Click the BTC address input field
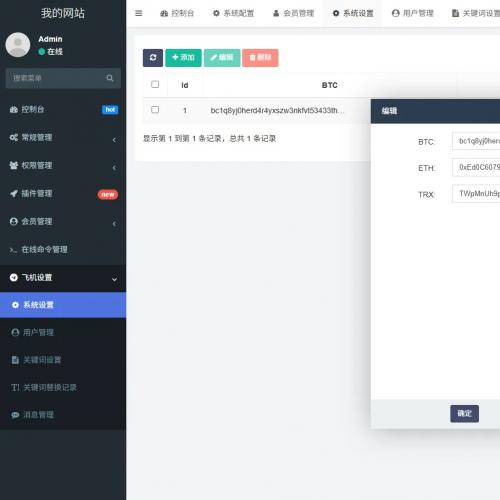Screen dimensions: 500x500 point(476,141)
